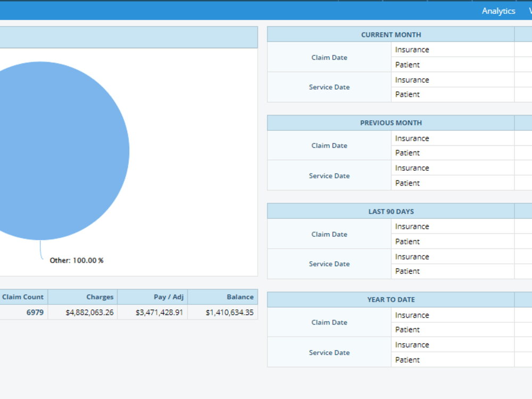The image size is (532, 399).
Task: Click the LAST 90 DAYS table header
Action: [x=391, y=211]
